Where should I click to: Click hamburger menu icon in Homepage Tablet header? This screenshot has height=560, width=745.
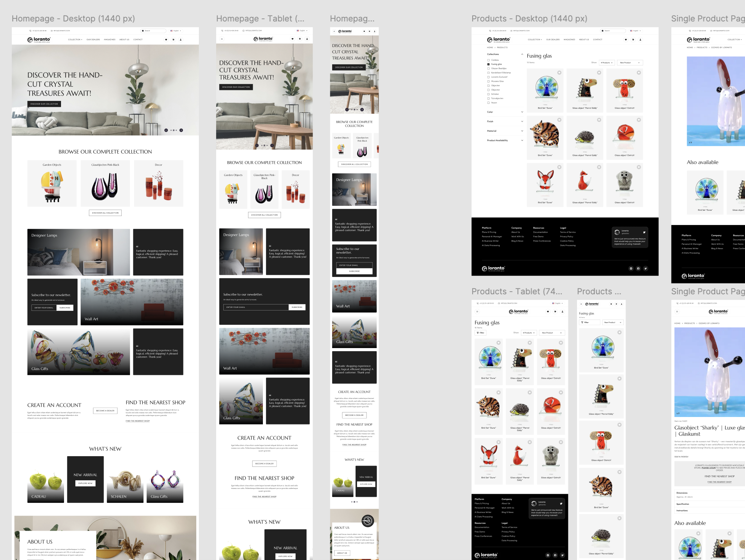222,39
